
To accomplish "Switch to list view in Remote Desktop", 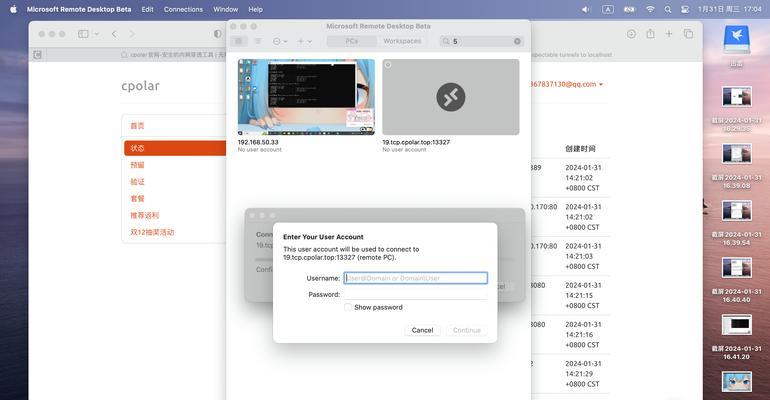I will pyautogui.click(x=257, y=41).
